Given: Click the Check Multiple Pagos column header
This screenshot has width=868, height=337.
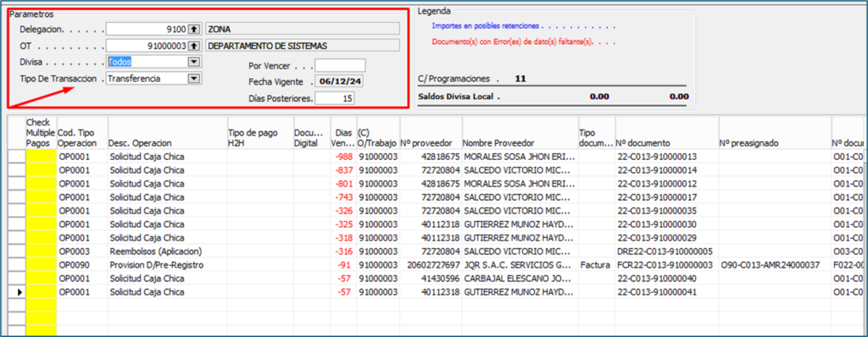Looking at the screenshot, I should tap(41, 133).
